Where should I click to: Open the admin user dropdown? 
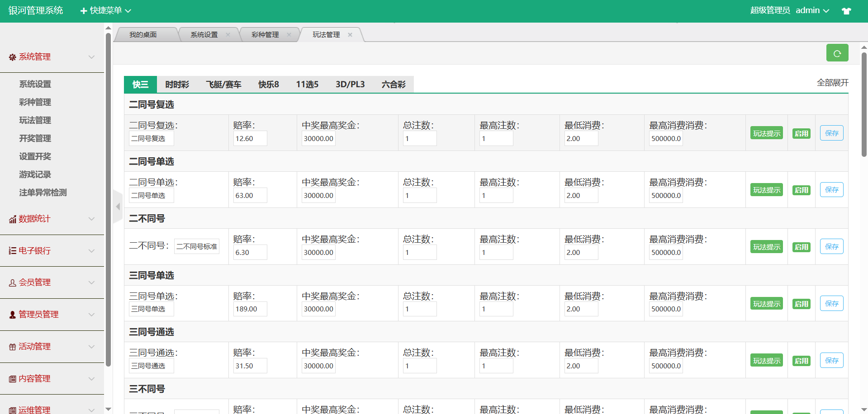(812, 10)
